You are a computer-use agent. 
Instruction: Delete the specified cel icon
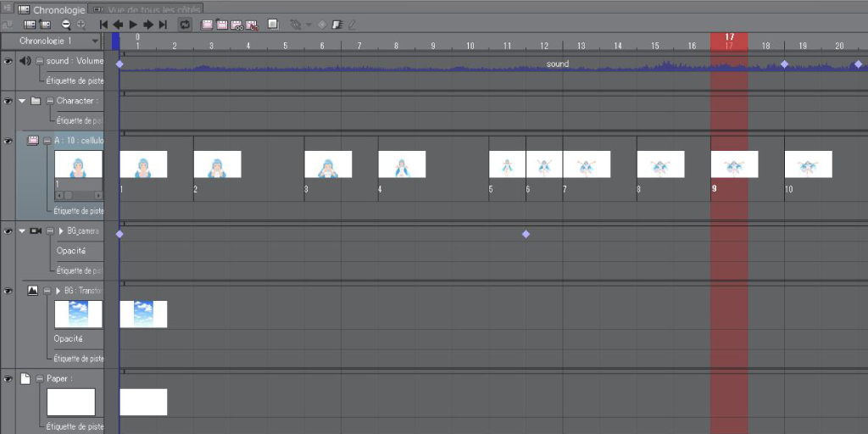(253, 25)
